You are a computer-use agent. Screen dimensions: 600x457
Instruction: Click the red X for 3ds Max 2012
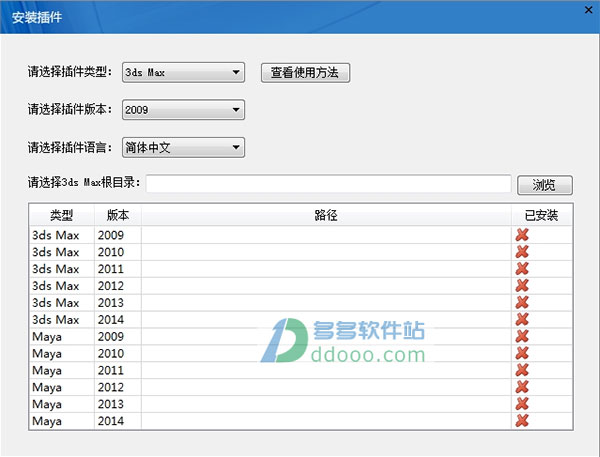(x=522, y=285)
